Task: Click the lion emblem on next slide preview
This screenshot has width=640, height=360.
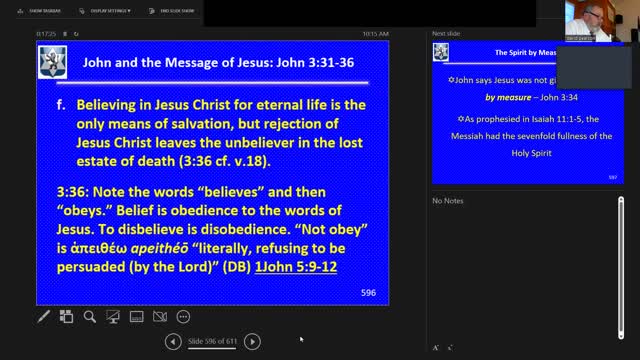Action: 441,52
